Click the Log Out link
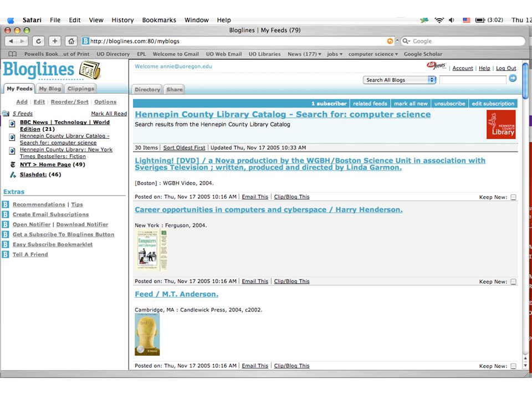The image size is (532, 399). pos(506,68)
